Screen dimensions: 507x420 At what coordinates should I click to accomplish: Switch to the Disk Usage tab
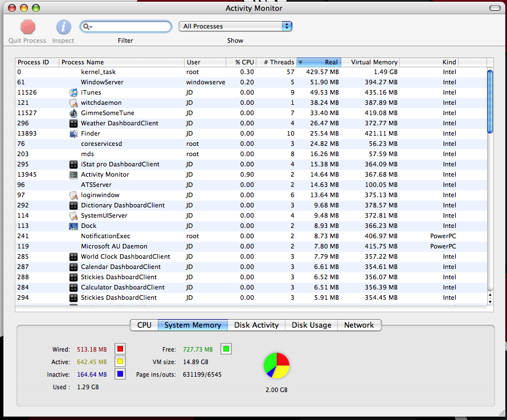[x=312, y=325]
